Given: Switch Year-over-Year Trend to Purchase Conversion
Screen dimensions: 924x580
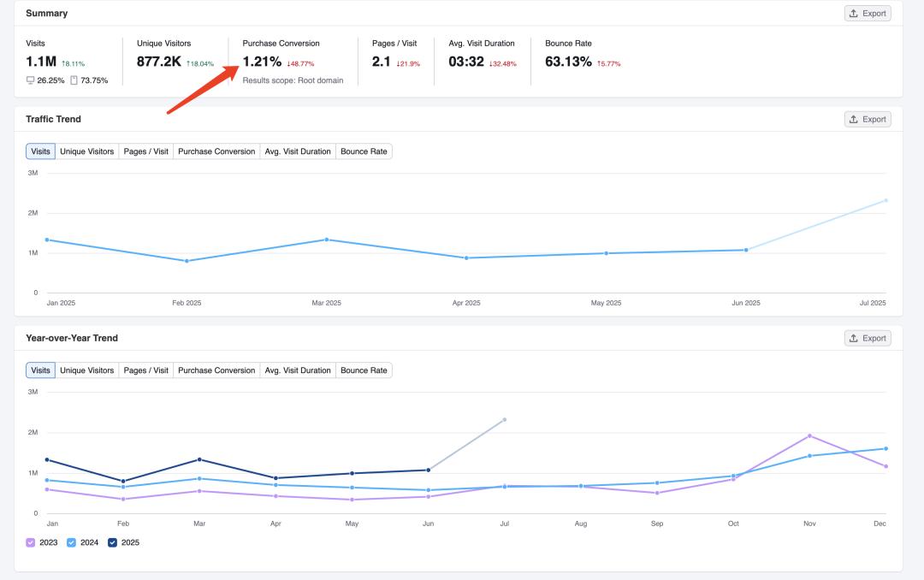Looking at the screenshot, I should click(x=216, y=370).
